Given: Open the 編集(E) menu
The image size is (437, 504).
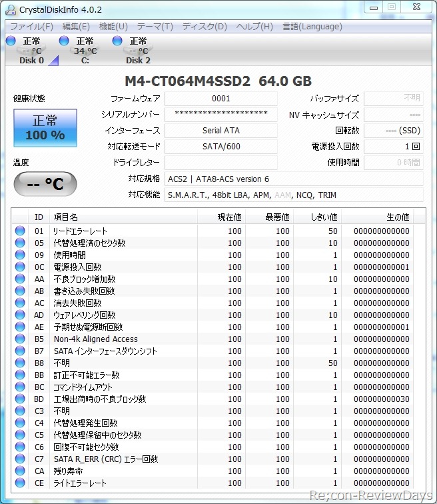Looking at the screenshot, I should pos(76,27).
